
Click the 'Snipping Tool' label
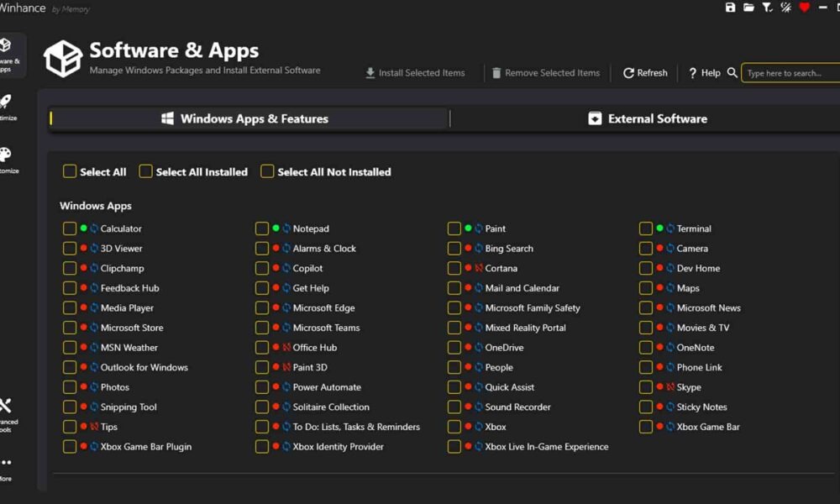click(x=129, y=407)
